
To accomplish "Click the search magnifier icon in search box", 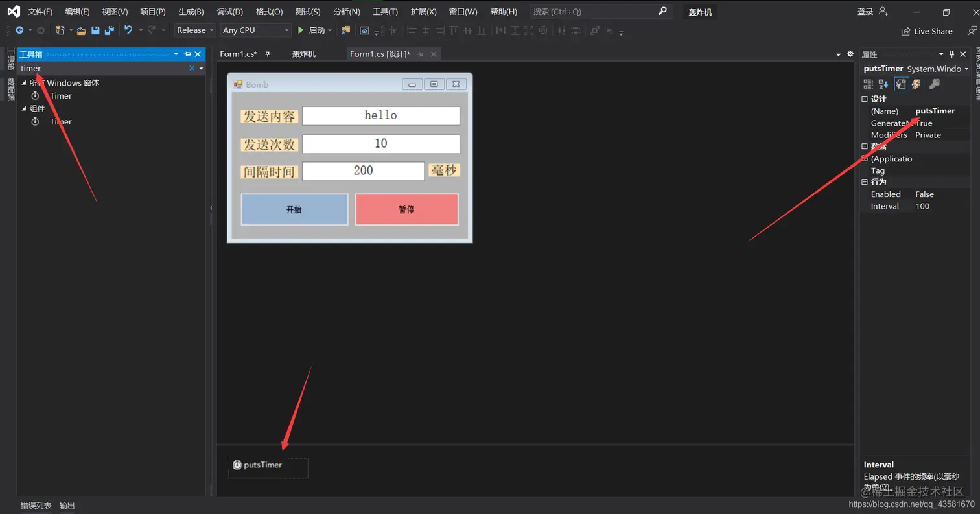I will 662,11.
